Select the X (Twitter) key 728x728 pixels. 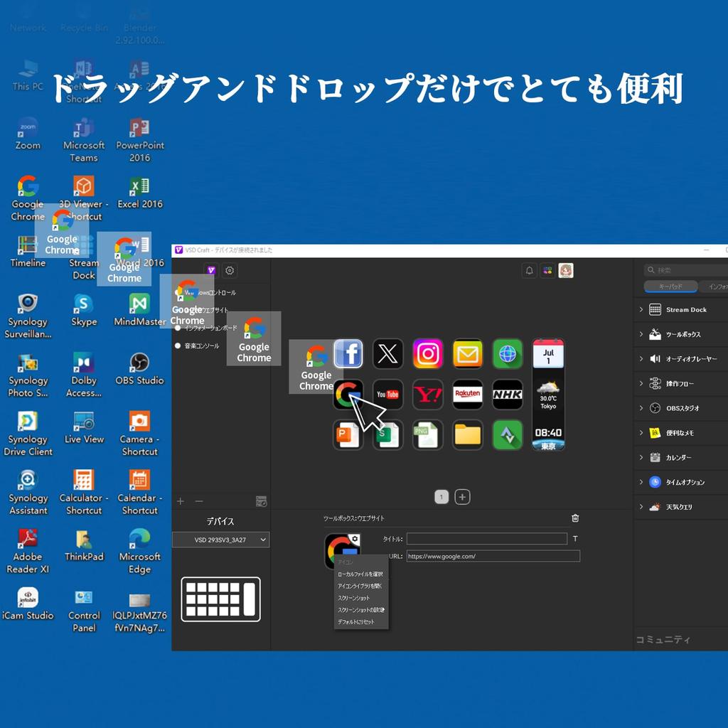[x=387, y=354]
